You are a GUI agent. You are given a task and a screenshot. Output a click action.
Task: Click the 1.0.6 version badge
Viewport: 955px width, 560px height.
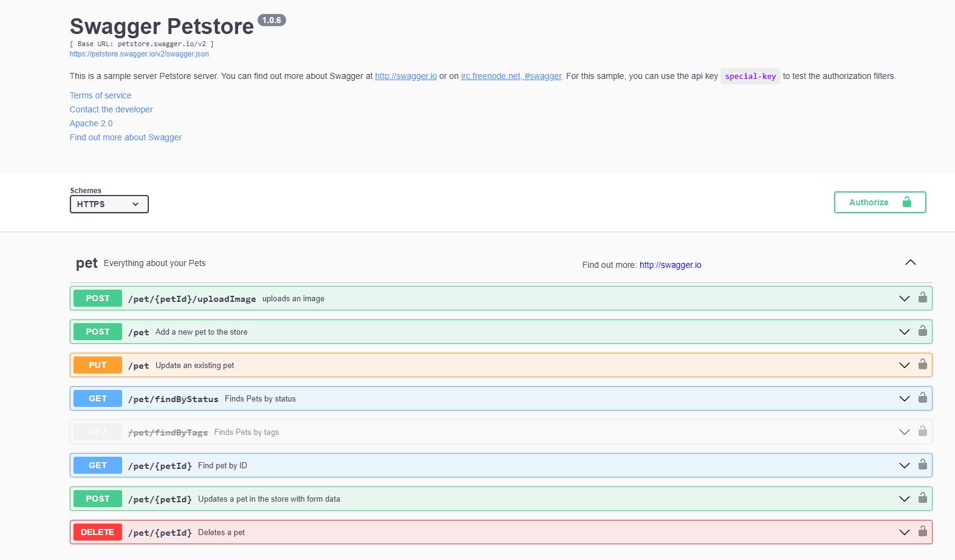pos(272,20)
